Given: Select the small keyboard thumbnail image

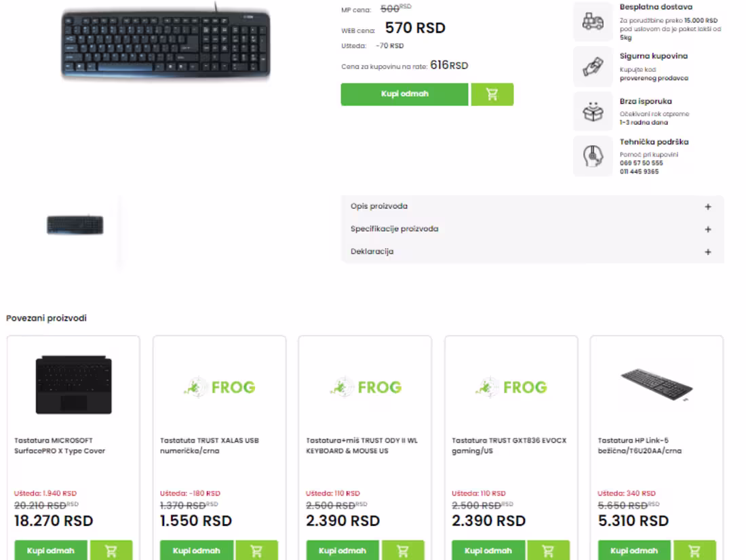Looking at the screenshot, I should tap(75, 225).
